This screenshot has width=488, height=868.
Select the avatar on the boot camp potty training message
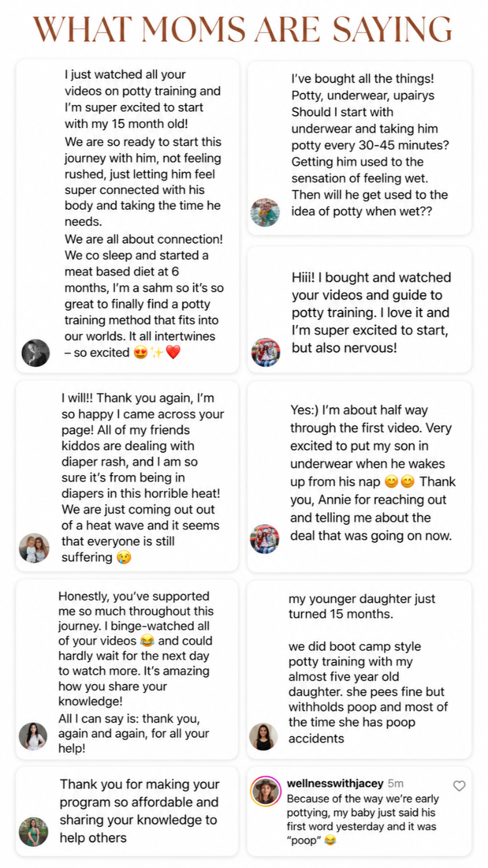coord(263,737)
